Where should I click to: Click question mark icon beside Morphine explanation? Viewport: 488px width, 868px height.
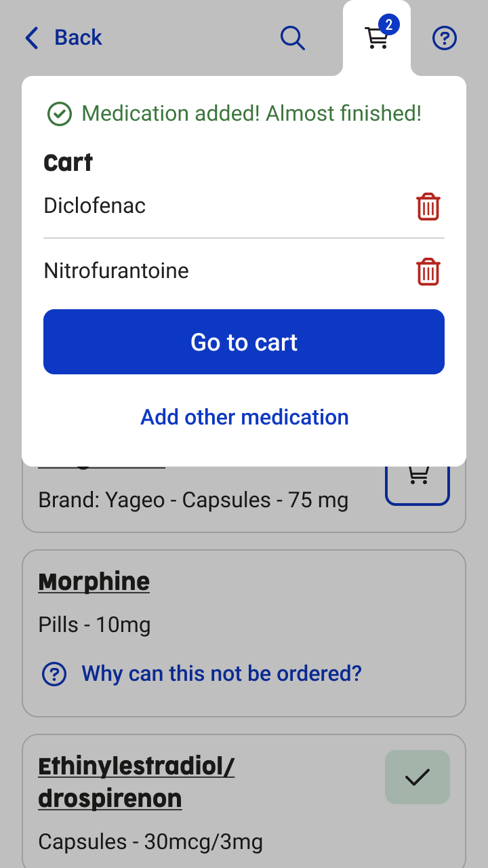pyautogui.click(x=54, y=674)
